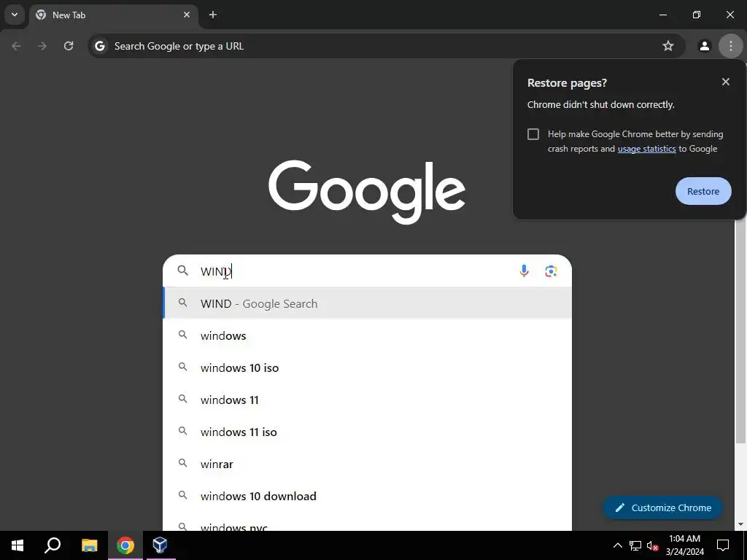747x560 pixels.
Task: Select 'windows 10 download' suggestion
Action: pyautogui.click(x=368, y=496)
